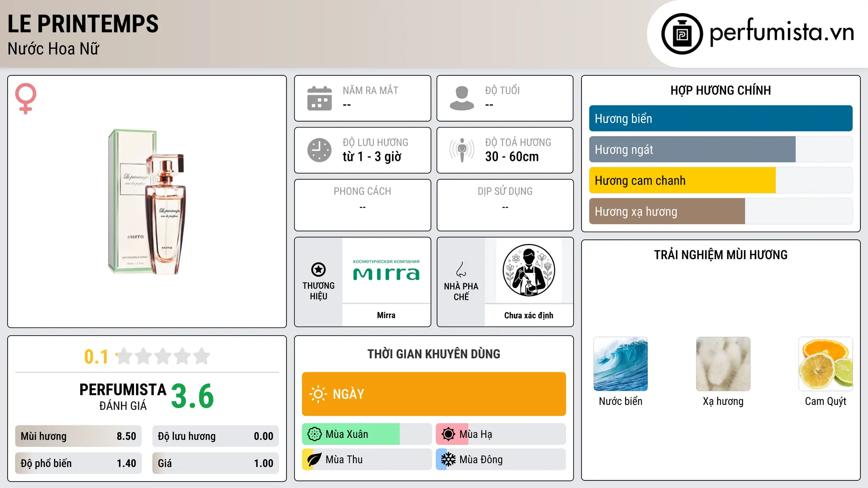The image size is (868, 488).
Task: Open the Le Printemps perfume bottle image
Action: [x=147, y=202]
